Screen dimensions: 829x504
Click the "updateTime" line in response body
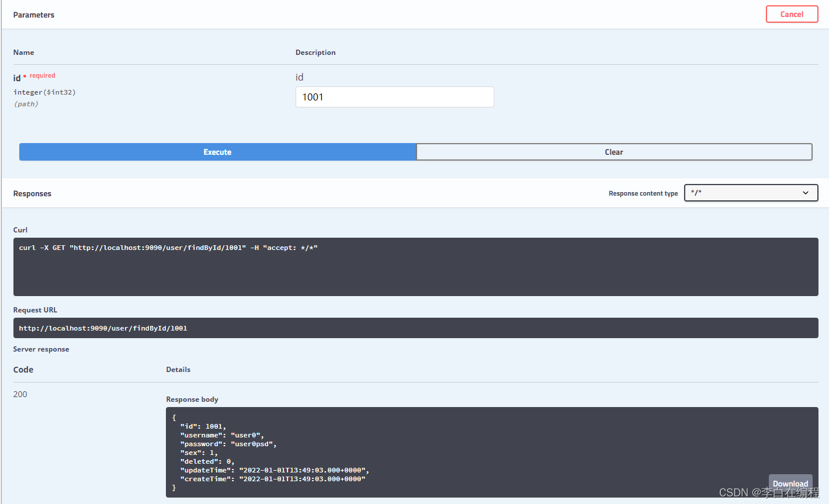click(x=275, y=470)
